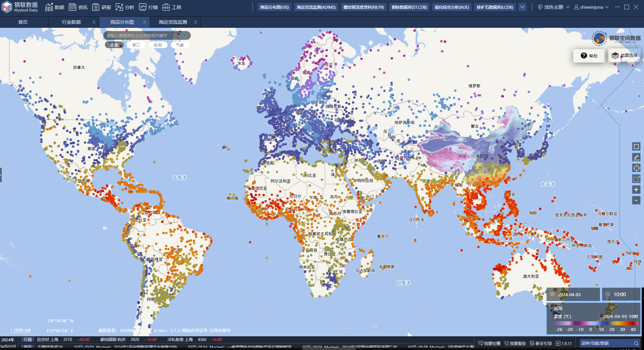Click the 帮助 help button
Viewport: 644px width, 350px height.
tap(589, 55)
